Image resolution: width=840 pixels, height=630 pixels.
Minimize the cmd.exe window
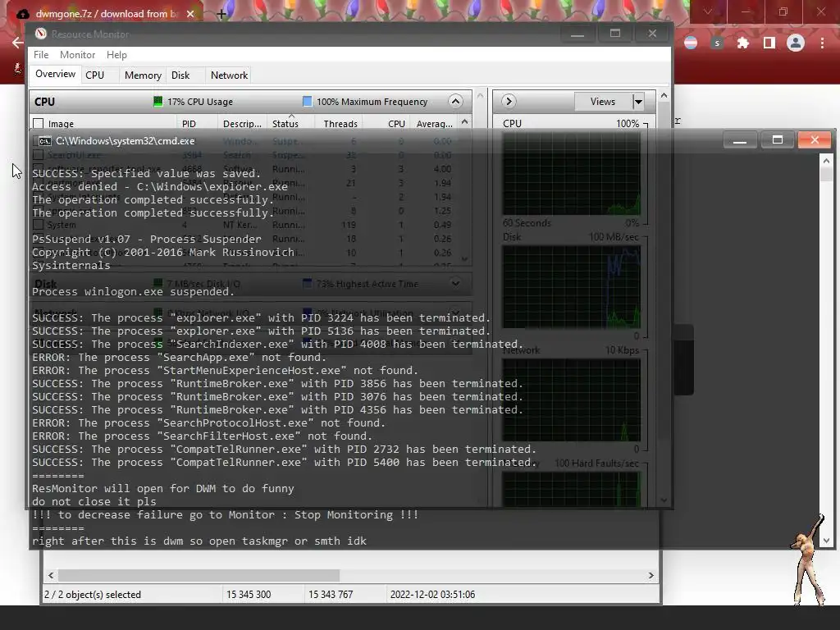coord(740,140)
